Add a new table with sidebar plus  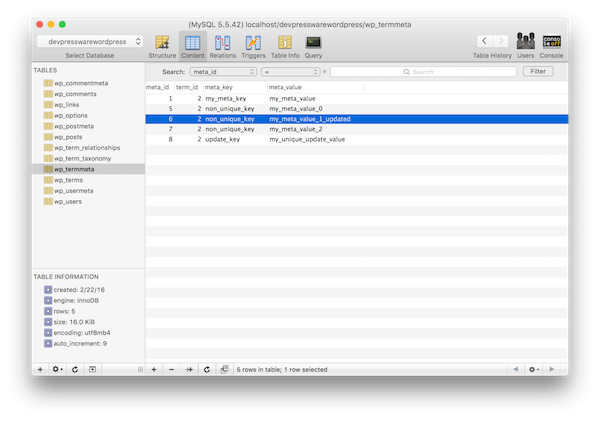40,369
